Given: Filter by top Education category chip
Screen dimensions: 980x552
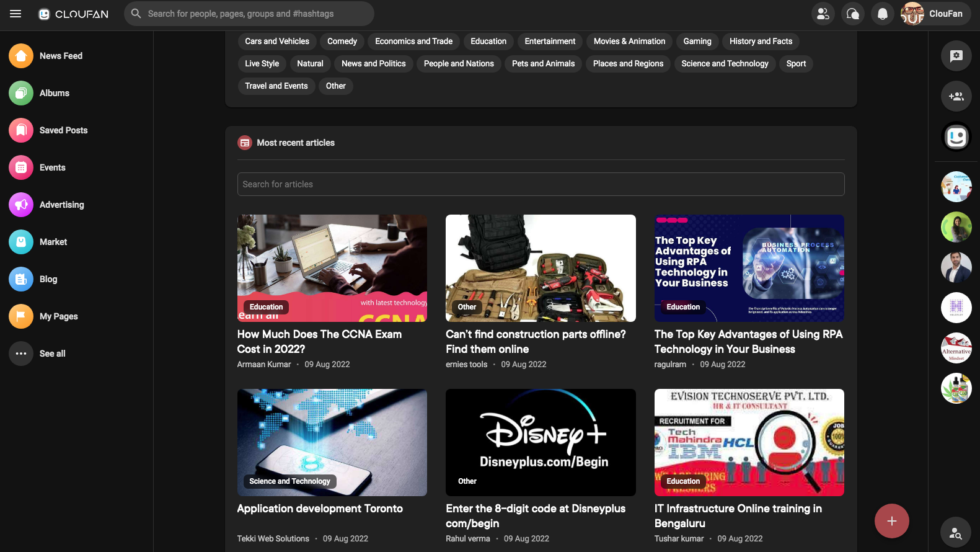Looking at the screenshot, I should [x=488, y=42].
